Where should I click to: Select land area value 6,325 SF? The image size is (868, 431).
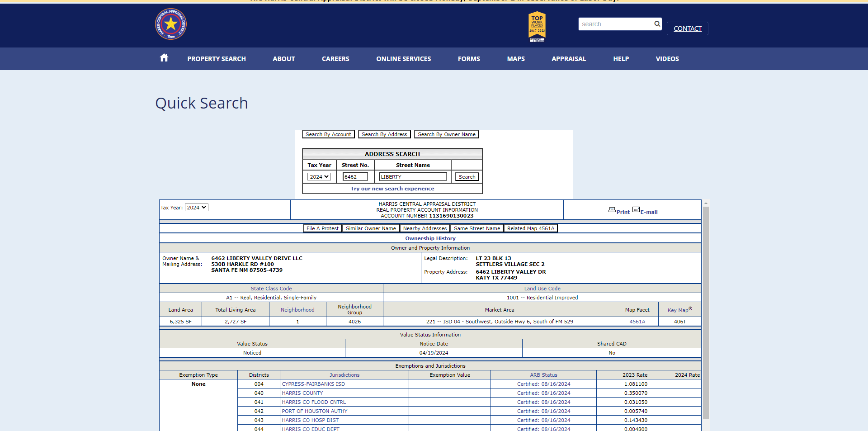point(180,322)
